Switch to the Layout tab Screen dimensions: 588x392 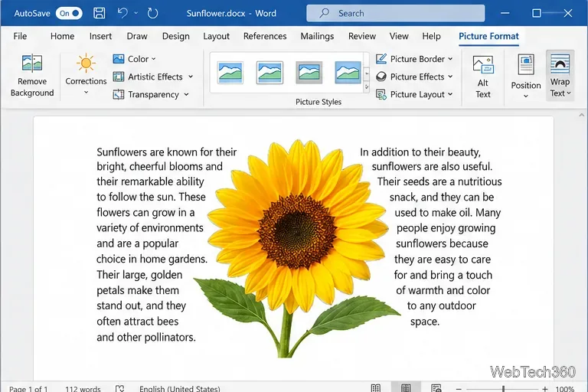(x=217, y=36)
